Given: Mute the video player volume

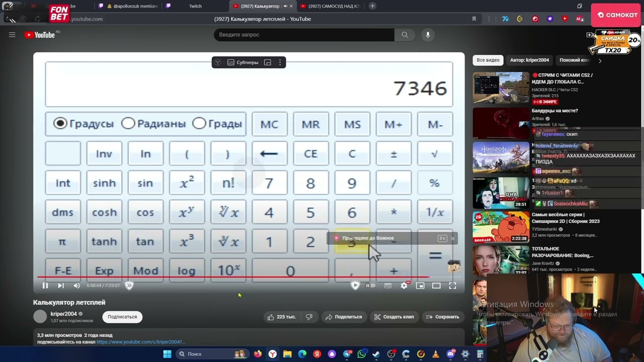Looking at the screenshot, I should (76, 286).
